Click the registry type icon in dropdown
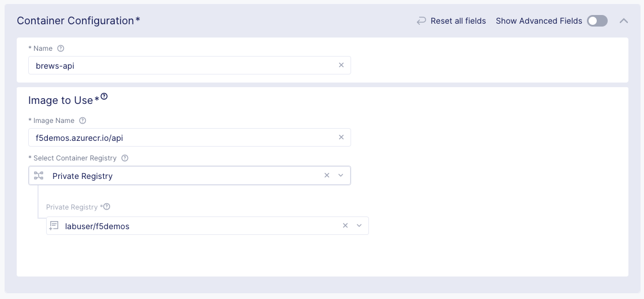Screen dimensions: 644x299 pos(39,175)
